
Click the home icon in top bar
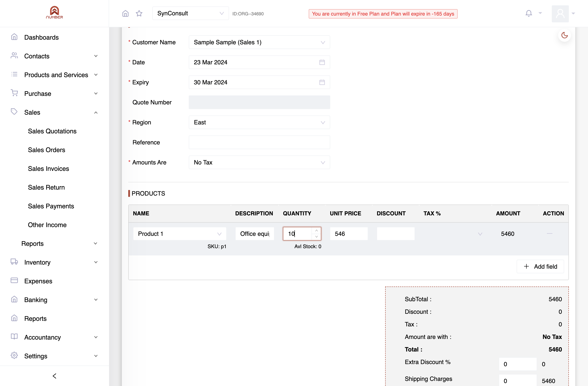click(x=125, y=13)
